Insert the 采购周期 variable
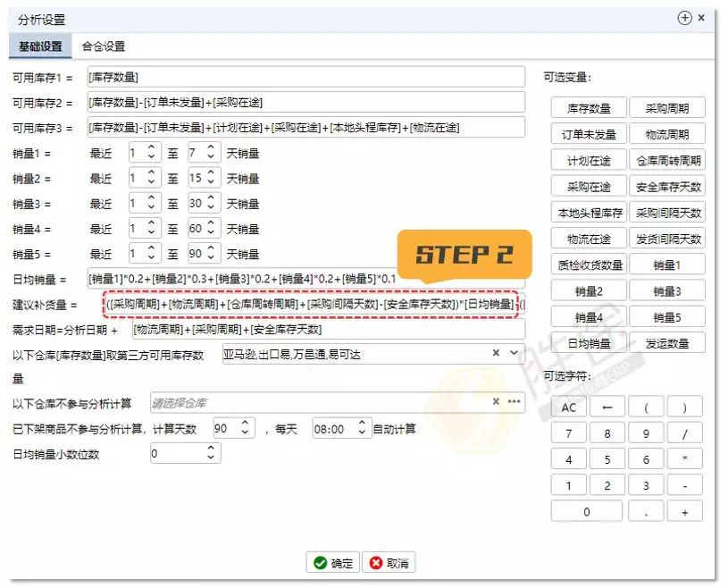Screen dimensions: 728x588 [x=665, y=106]
